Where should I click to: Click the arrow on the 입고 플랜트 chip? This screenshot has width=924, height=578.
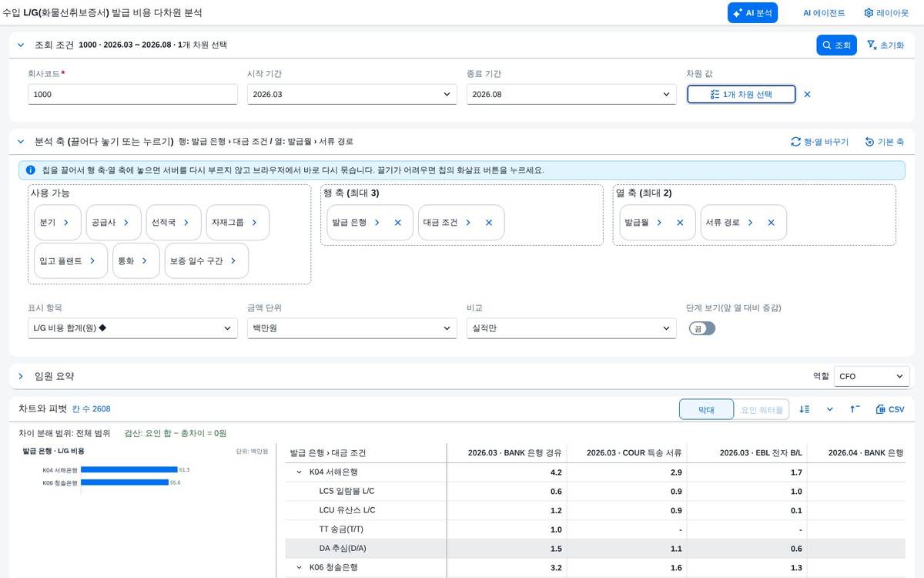tap(92, 260)
